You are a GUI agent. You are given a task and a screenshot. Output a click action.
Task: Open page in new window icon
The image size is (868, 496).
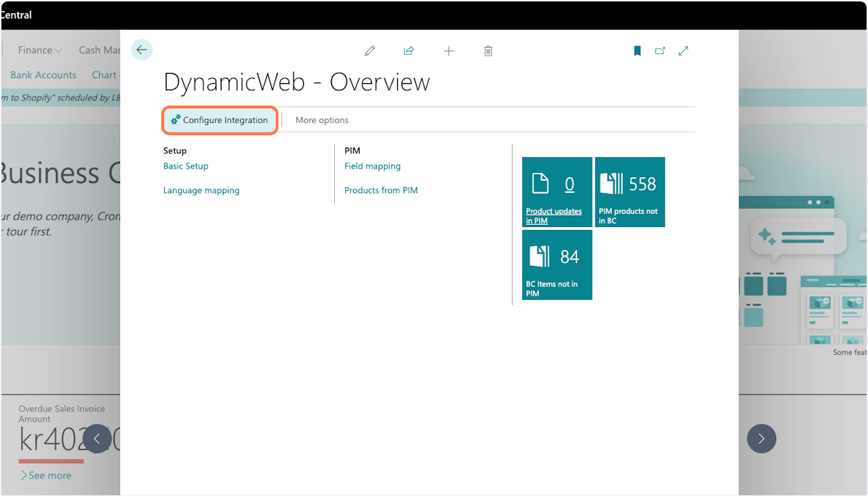[x=660, y=51]
